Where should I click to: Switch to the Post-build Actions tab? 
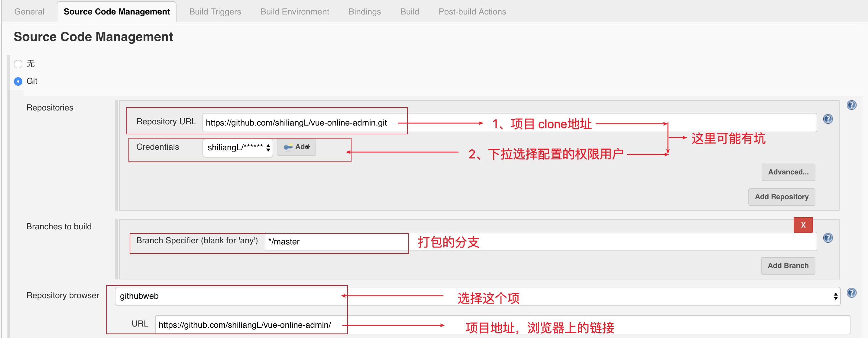[472, 12]
